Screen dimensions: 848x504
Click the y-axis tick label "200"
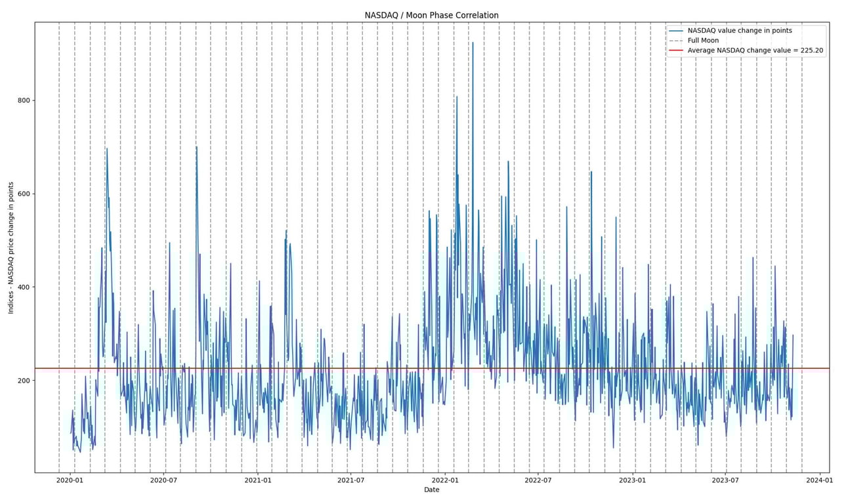coord(24,381)
